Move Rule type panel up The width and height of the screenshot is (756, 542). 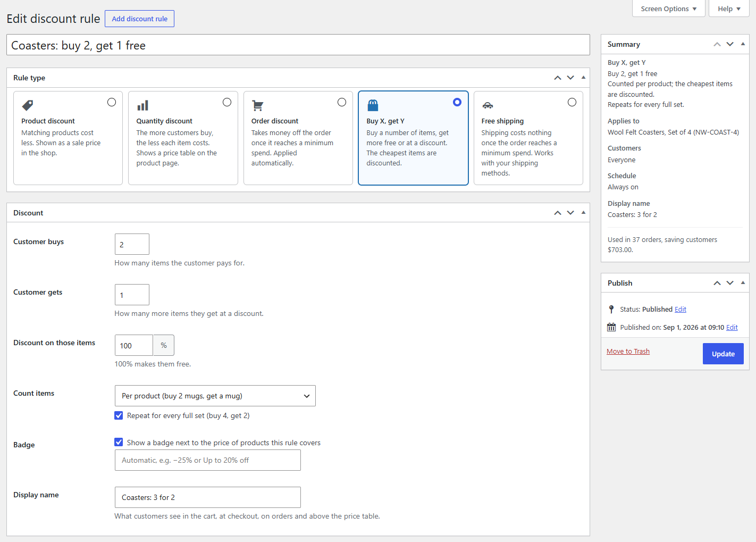click(x=558, y=78)
